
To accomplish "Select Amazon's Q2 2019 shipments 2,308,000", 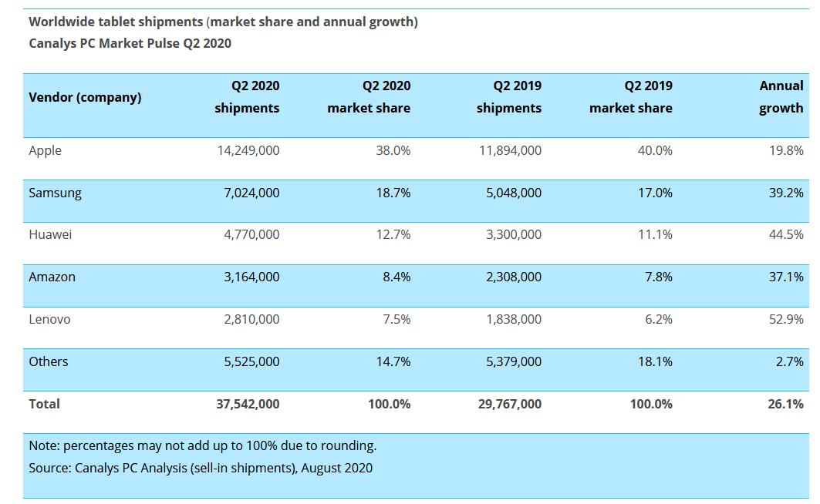I will coord(514,277).
